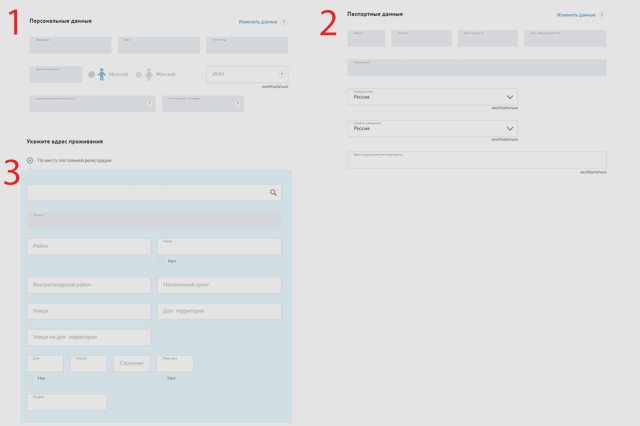This screenshot has width=640, height=426.
Task: Select 'По месту постоянной регистрации' radio option
Action: (x=30, y=160)
